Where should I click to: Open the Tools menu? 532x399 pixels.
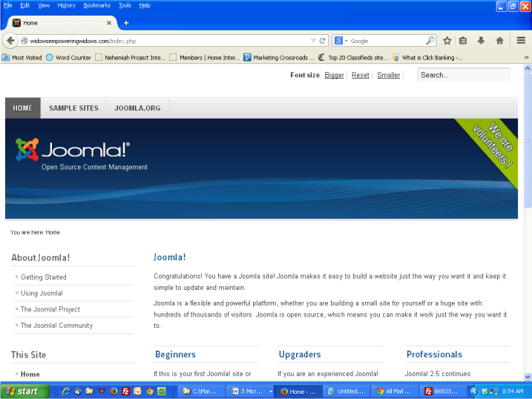click(125, 5)
